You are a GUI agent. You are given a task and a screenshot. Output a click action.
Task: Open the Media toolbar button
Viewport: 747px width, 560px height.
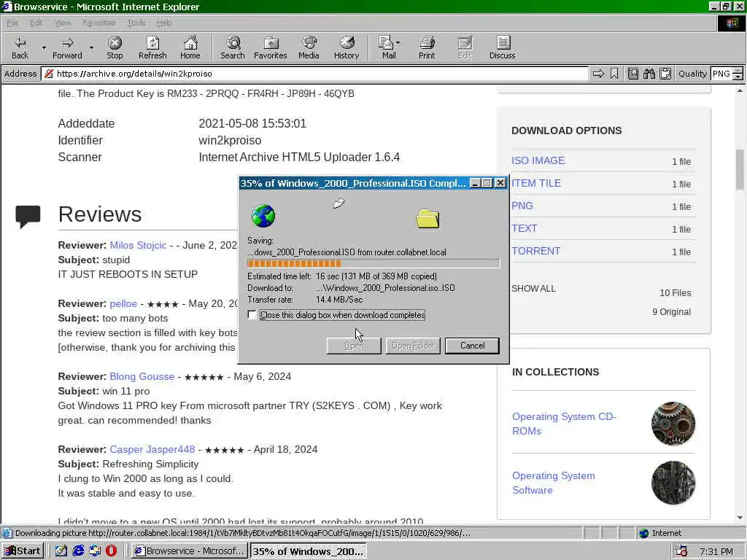click(309, 47)
